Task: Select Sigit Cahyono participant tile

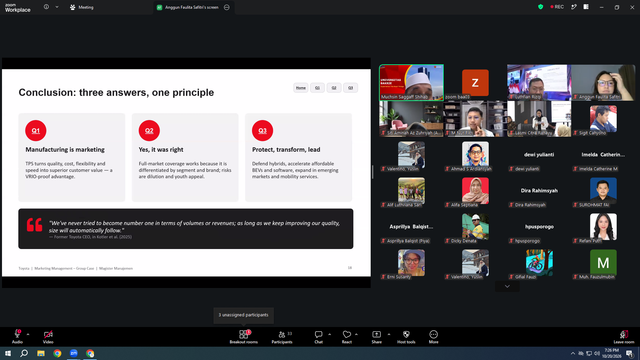Action: pos(603,119)
